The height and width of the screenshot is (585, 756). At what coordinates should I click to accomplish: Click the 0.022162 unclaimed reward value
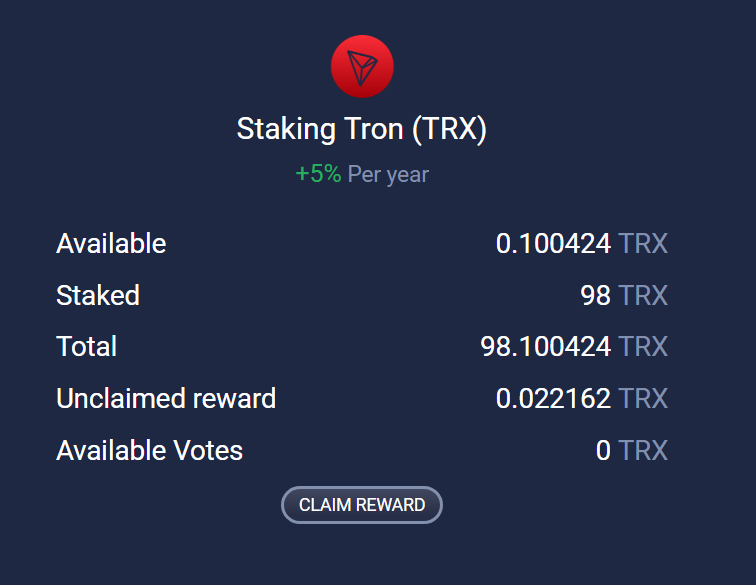(554, 398)
